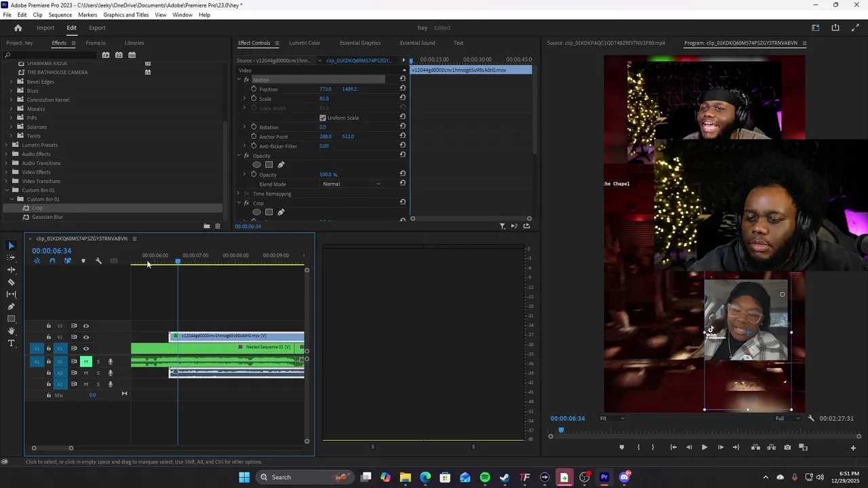Expand the Scale property

tap(244, 98)
